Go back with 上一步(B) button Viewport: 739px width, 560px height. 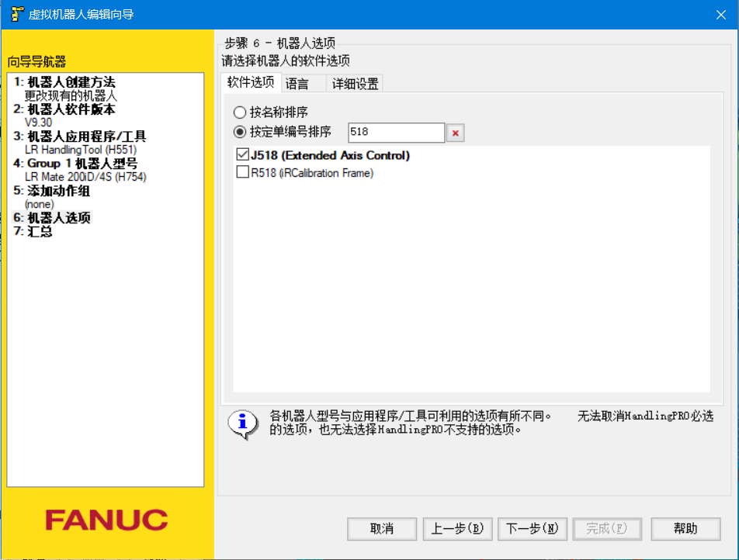457,529
